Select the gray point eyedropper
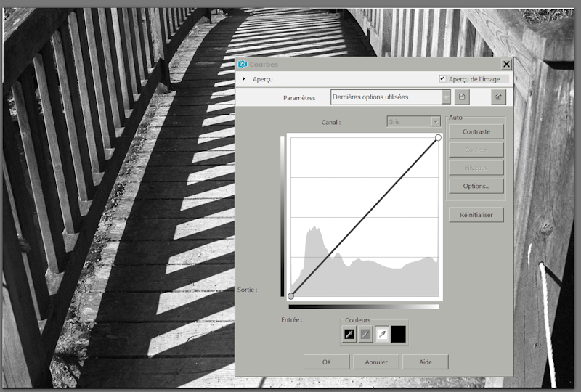 pyautogui.click(x=366, y=334)
